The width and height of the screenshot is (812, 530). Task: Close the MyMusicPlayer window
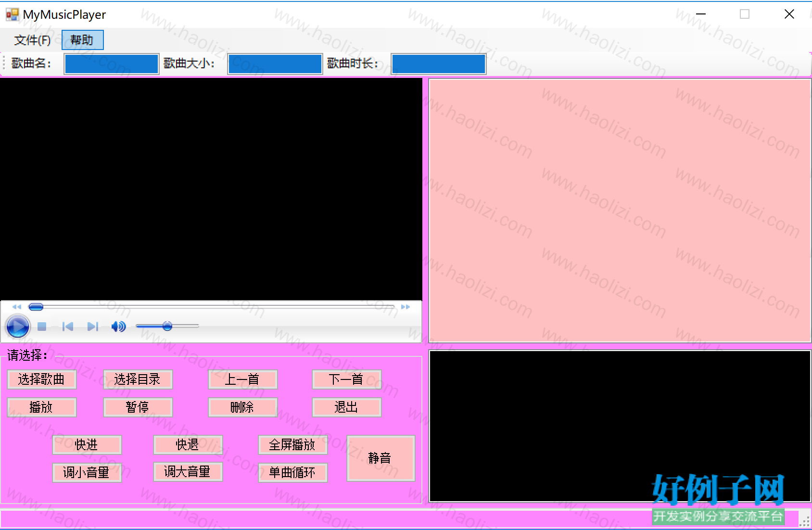(x=789, y=14)
